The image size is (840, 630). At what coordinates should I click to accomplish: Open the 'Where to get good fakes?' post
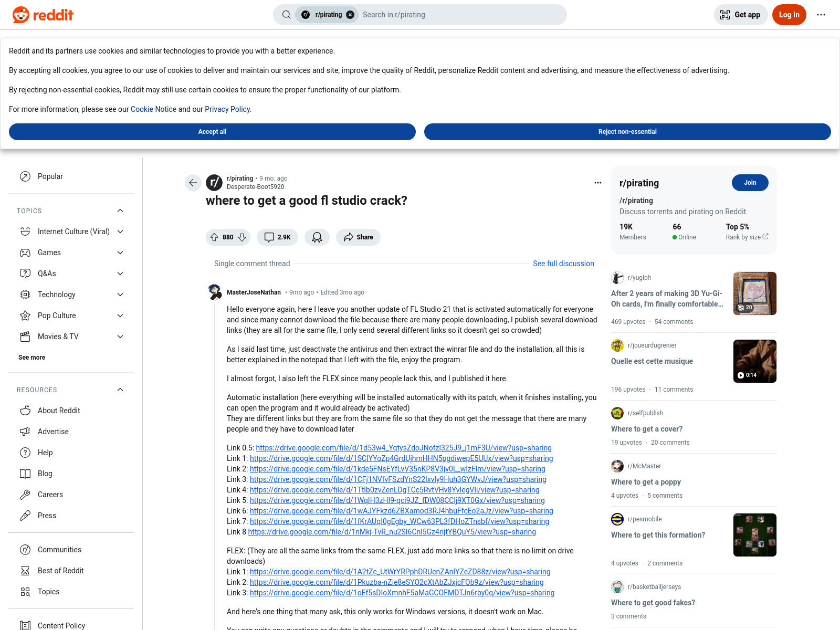653,603
